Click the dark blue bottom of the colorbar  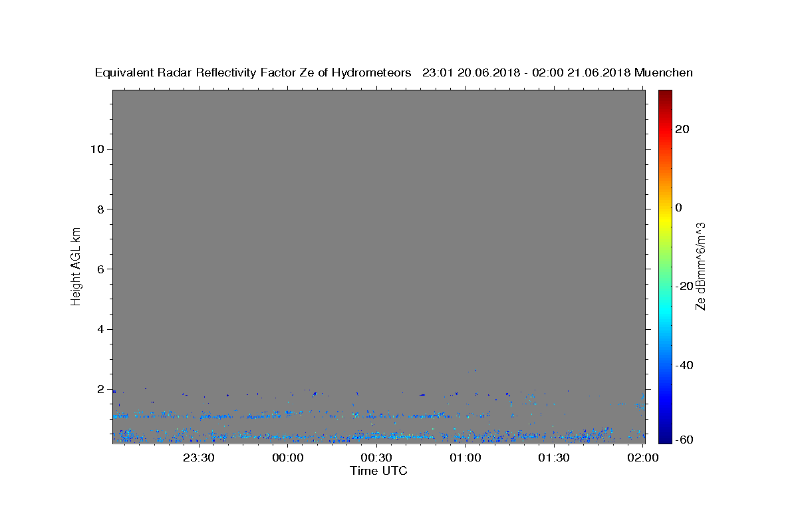[x=665, y=438]
